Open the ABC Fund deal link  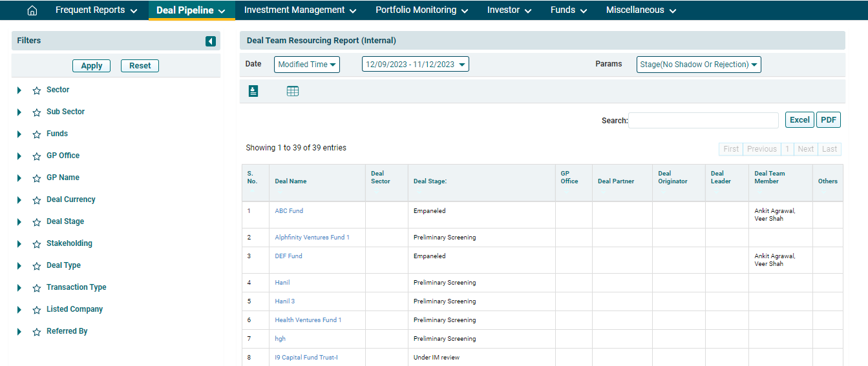pos(289,211)
